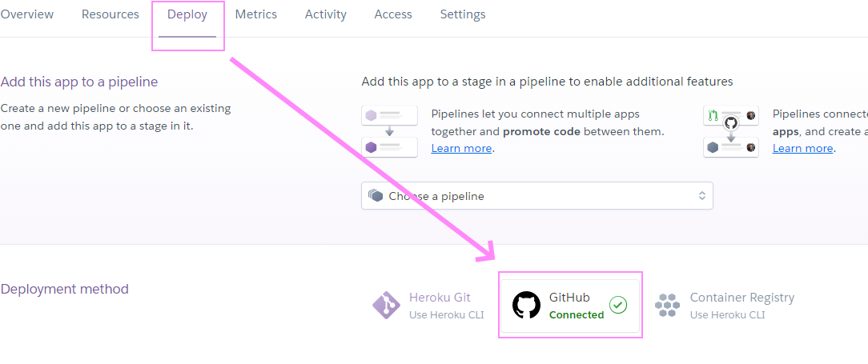Choose Container Registry deployment method
The height and width of the screenshot is (364, 868).
click(x=741, y=305)
